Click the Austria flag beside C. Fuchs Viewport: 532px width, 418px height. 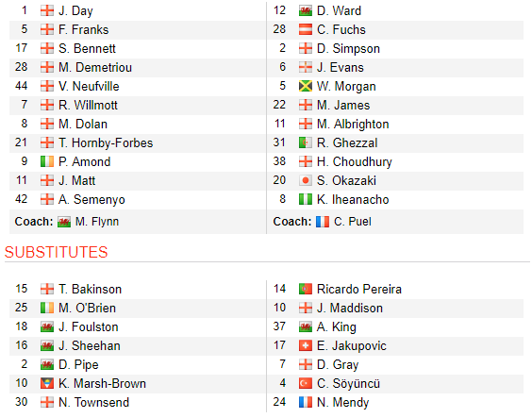[x=305, y=29]
